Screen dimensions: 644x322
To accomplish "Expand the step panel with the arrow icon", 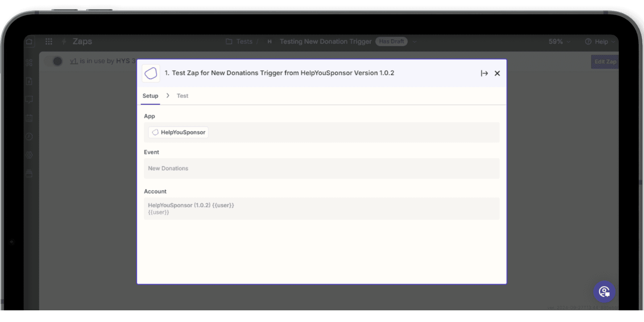I will coord(484,73).
